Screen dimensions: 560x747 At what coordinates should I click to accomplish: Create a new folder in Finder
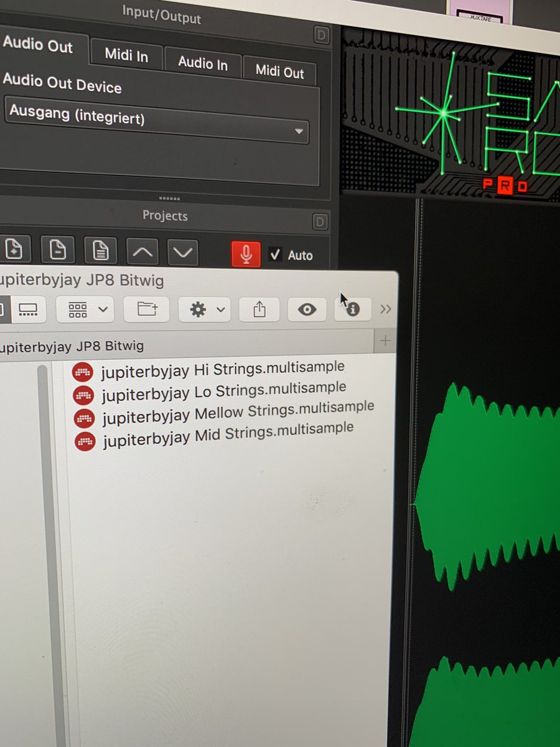click(147, 309)
